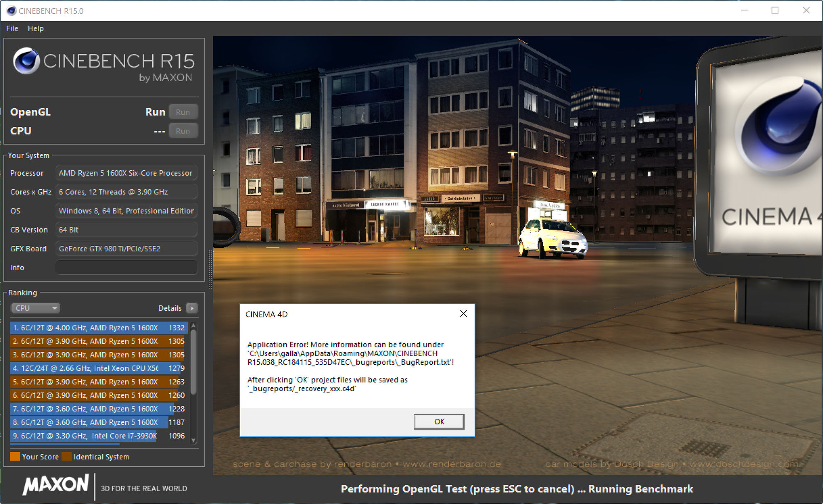
Task: Click the CB Version field 64 Bit
Action: coord(126,230)
